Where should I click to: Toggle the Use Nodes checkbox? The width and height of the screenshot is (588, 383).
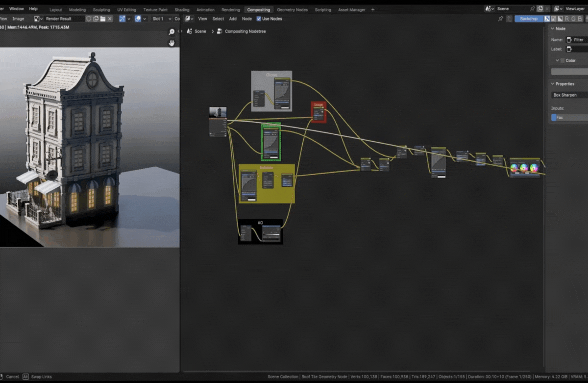point(259,19)
